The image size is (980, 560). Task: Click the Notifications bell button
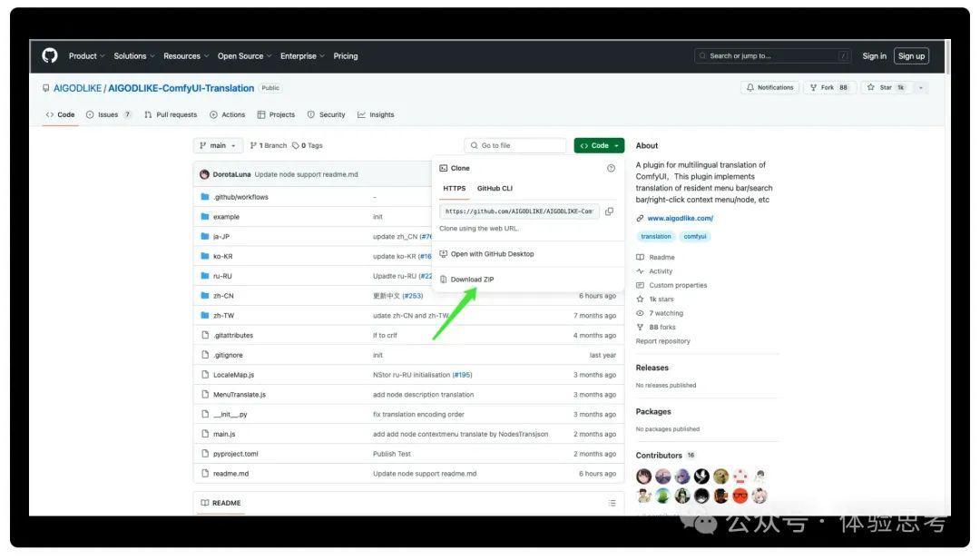coord(770,87)
